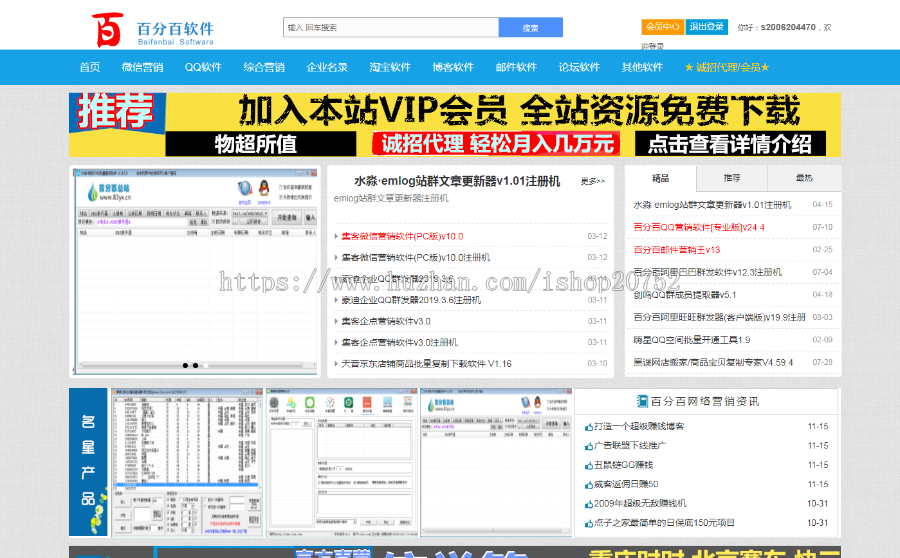The height and width of the screenshot is (558, 900).
Task: Click thumbs-up icon beside 威客返佣日赚50
Action: (588, 485)
